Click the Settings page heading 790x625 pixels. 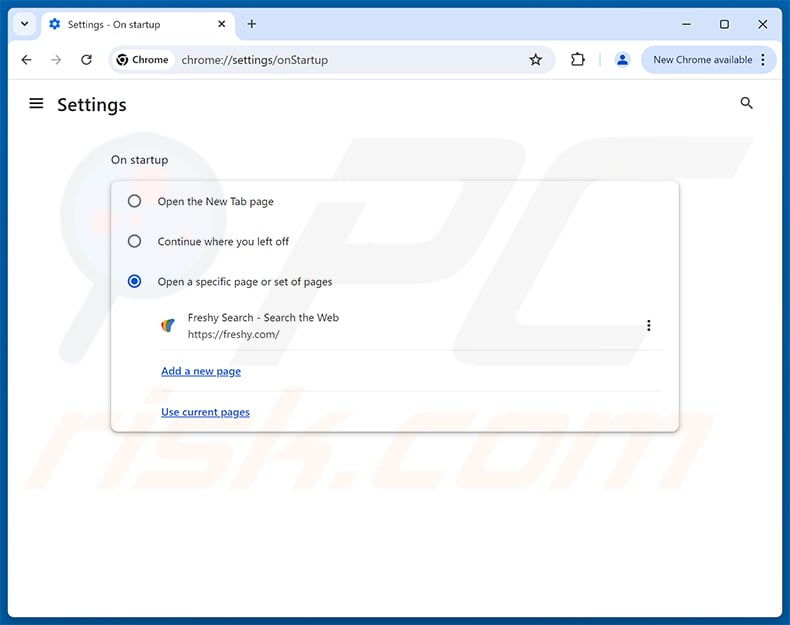pyautogui.click(x=92, y=105)
